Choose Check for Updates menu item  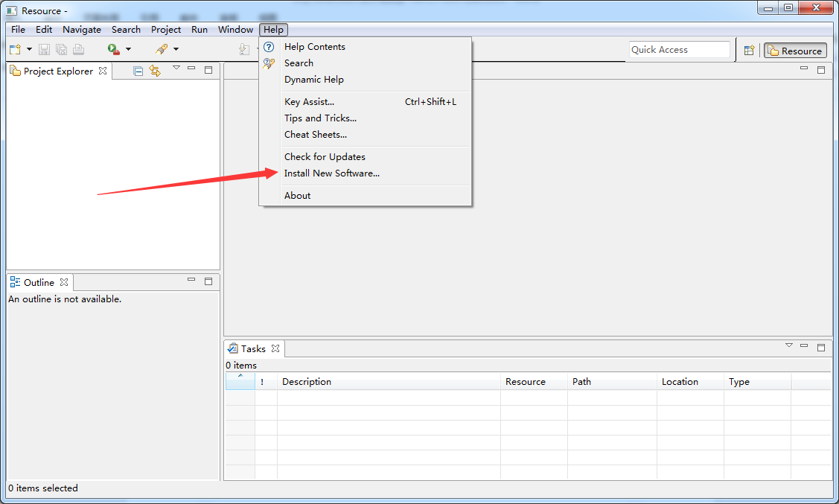(365, 157)
